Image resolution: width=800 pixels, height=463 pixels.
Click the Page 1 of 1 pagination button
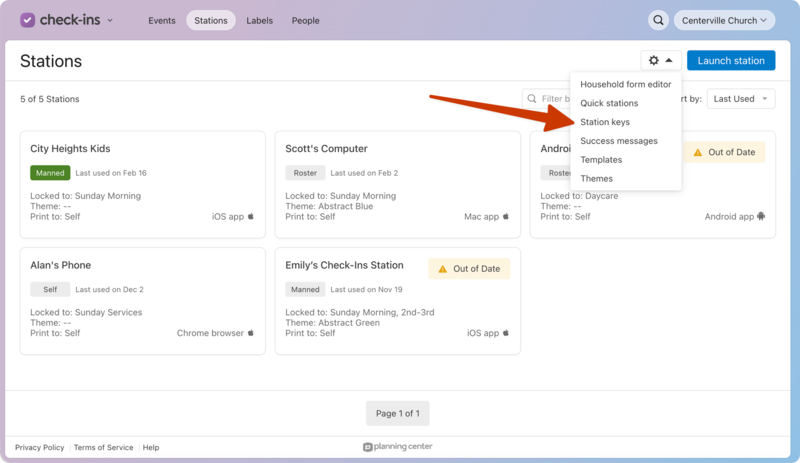398,413
